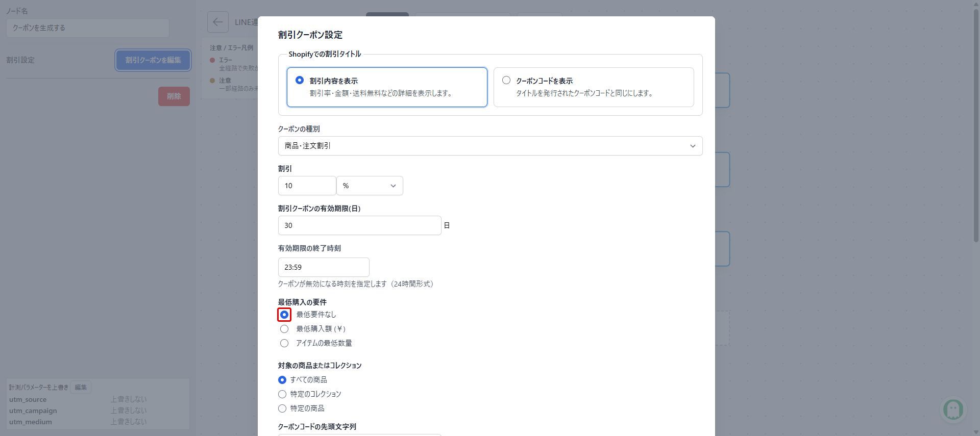Viewport: 980px width, 436px height.
Task: Select 割引内容を表示 radio option
Action: click(x=300, y=80)
